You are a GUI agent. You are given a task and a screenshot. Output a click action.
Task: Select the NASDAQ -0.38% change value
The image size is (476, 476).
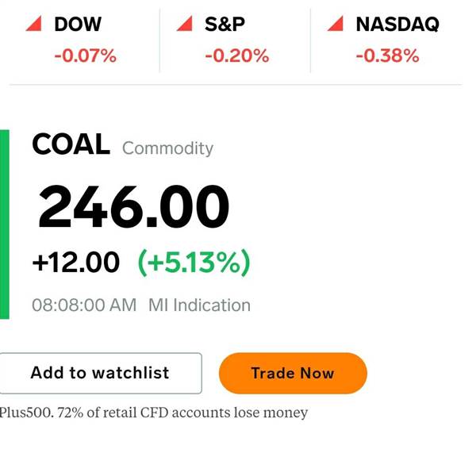click(x=388, y=56)
